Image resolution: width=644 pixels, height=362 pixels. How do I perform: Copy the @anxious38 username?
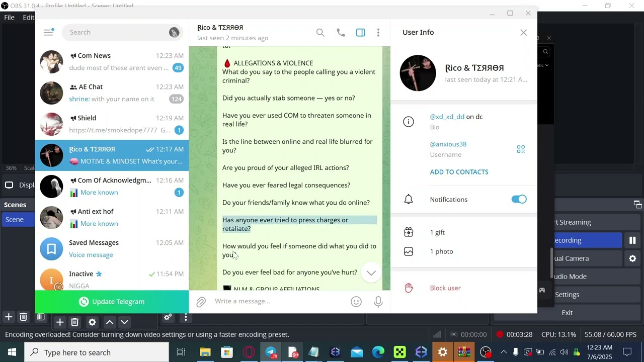448,144
